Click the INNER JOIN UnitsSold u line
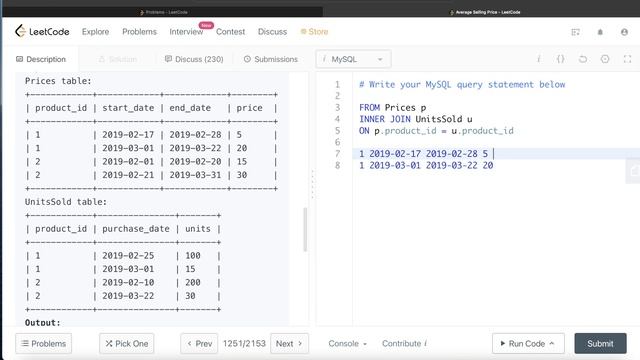Image resolution: width=640 pixels, height=360 pixels. (x=416, y=119)
